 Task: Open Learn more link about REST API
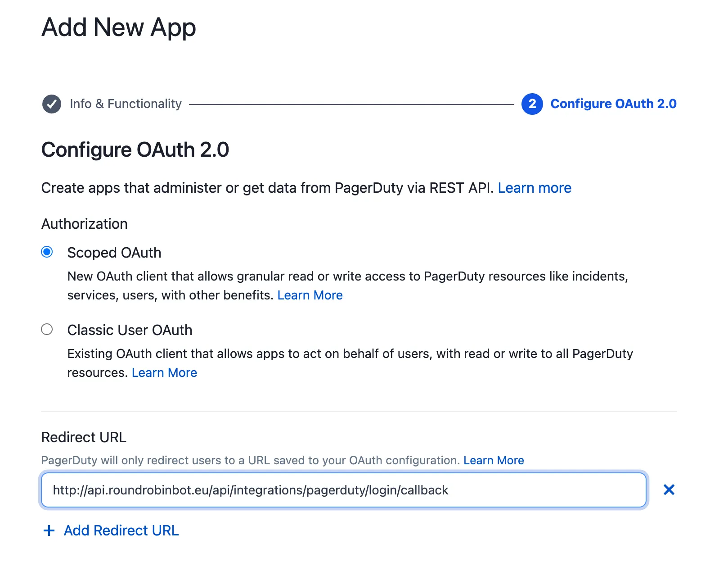point(535,188)
